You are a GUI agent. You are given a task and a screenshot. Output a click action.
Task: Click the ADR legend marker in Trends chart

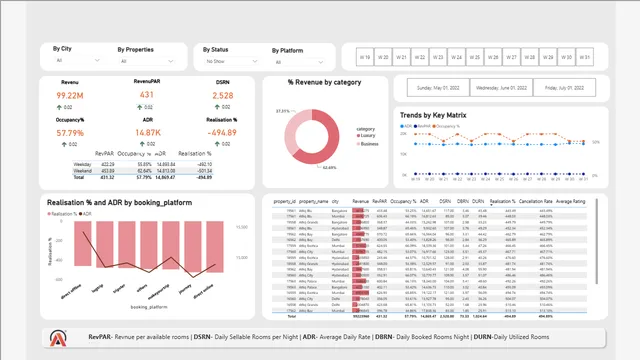pos(402,127)
